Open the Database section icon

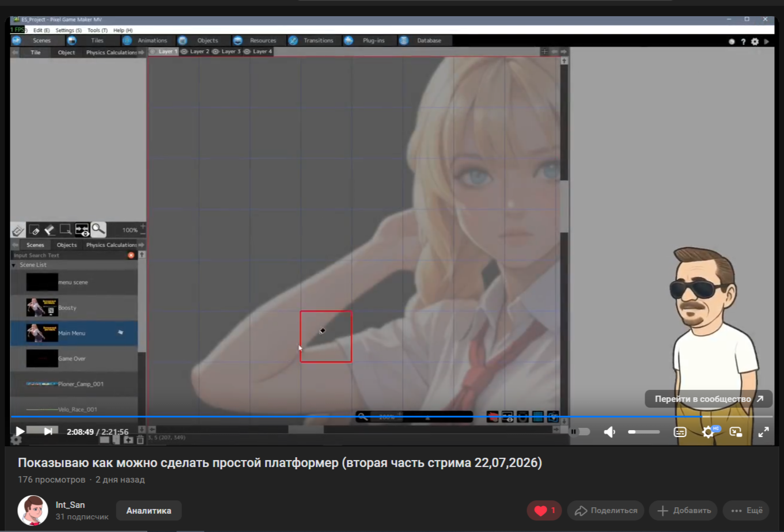[x=404, y=40]
